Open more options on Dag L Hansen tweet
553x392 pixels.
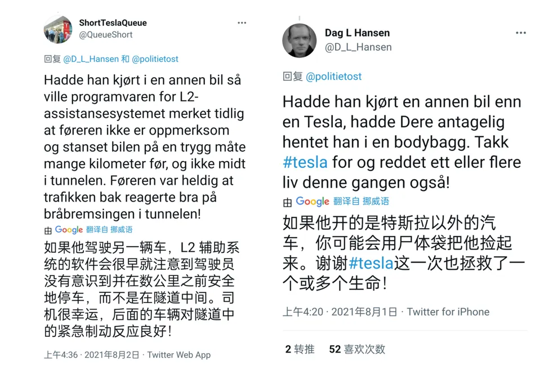pos(521,33)
